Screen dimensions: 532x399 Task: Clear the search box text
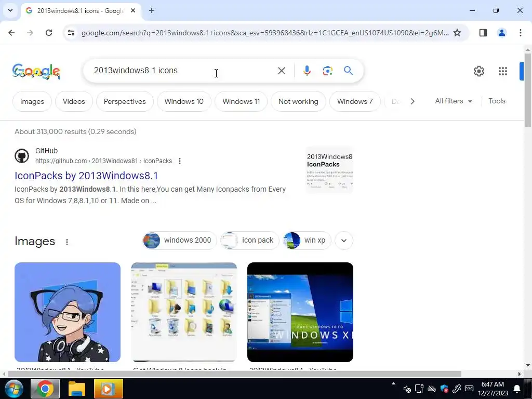pyautogui.click(x=281, y=71)
